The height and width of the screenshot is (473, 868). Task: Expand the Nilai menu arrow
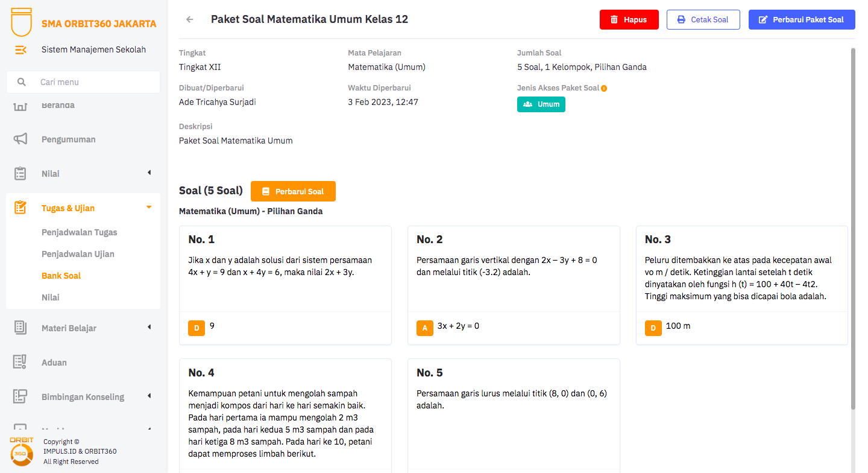click(149, 173)
